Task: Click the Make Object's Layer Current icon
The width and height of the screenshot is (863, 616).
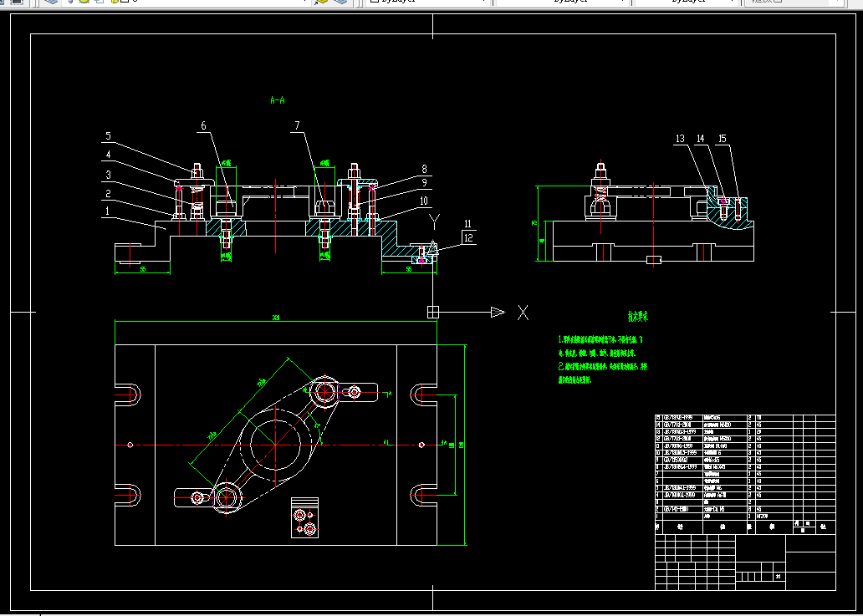Action: pos(322,2)
